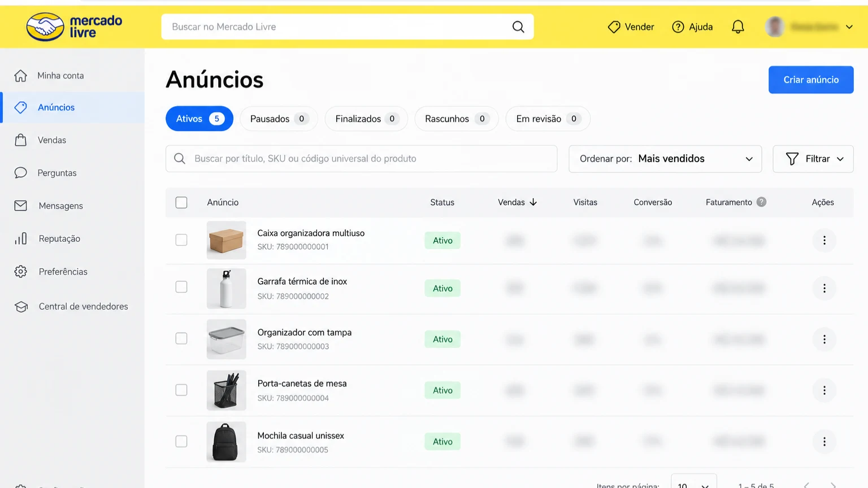Click the Caixa organizadora cardboard box thumbnail
The height and width of the screenshot is (488, 868).
pyautogui.click(x=226, y=240)
